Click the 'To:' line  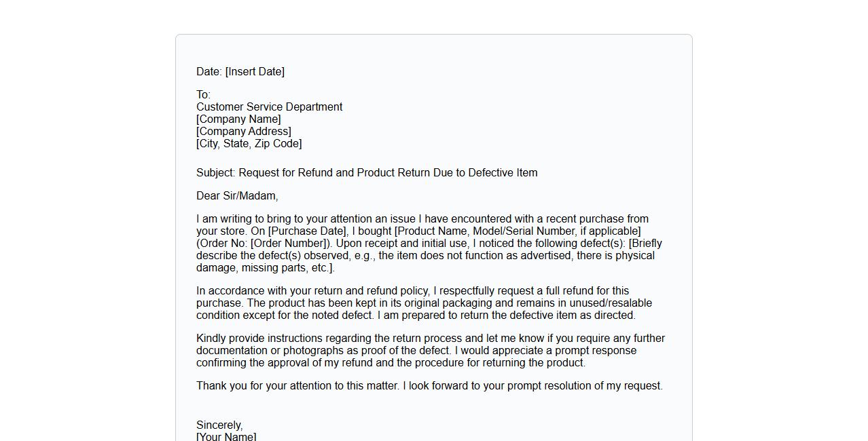(203, 95)
